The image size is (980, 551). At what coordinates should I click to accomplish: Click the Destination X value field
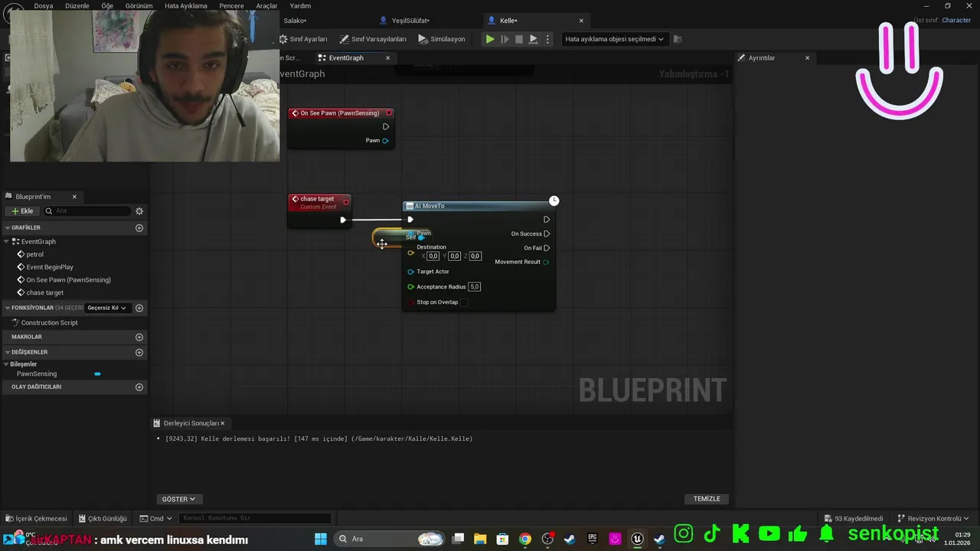click(x=433, y=256)
